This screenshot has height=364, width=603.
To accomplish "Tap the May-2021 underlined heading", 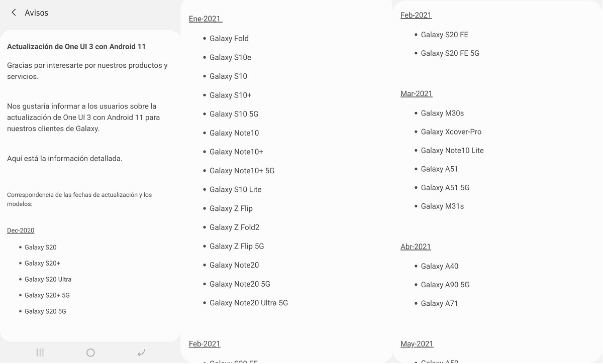I will (x=417, y=344).
